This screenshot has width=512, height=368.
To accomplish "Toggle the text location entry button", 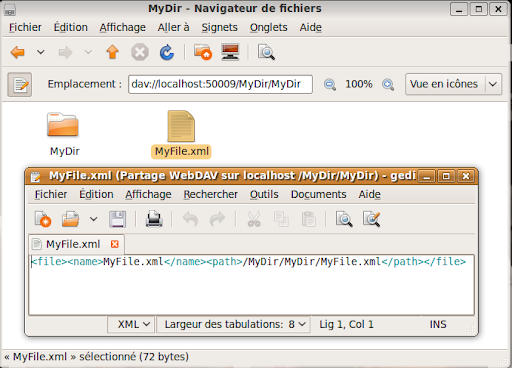I will 20,85.
